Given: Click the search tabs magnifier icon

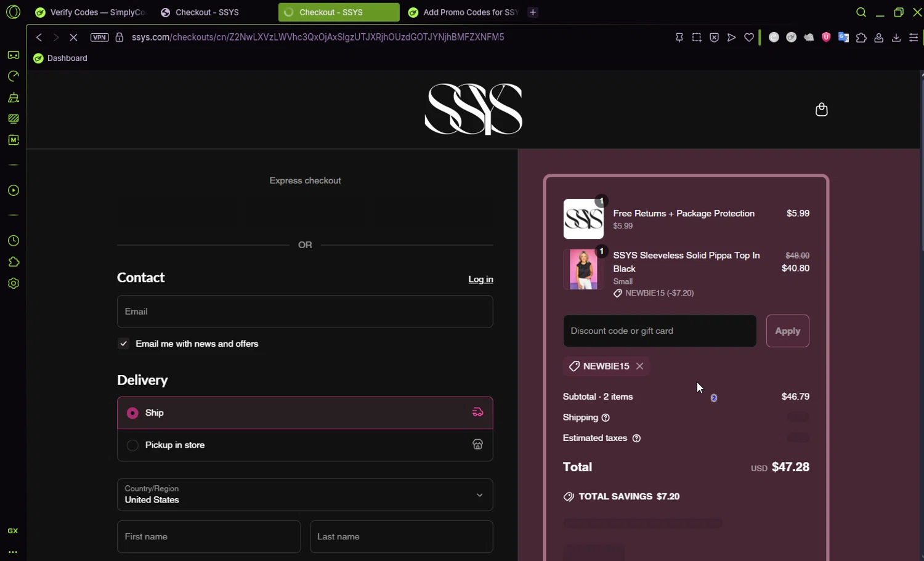Looking at the screenshot, I should [861, 12].
